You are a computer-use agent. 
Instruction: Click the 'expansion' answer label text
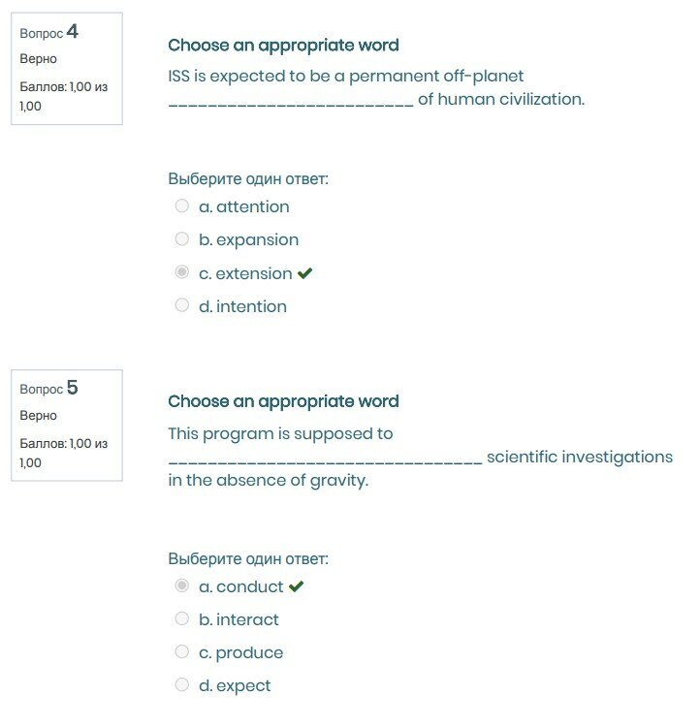[257, 239]
